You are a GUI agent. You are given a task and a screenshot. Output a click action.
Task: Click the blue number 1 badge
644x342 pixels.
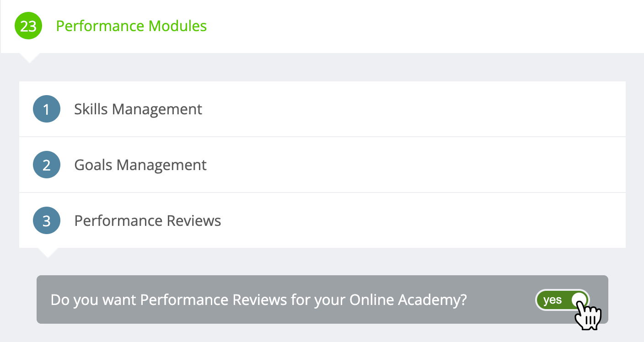coord(47,109)
